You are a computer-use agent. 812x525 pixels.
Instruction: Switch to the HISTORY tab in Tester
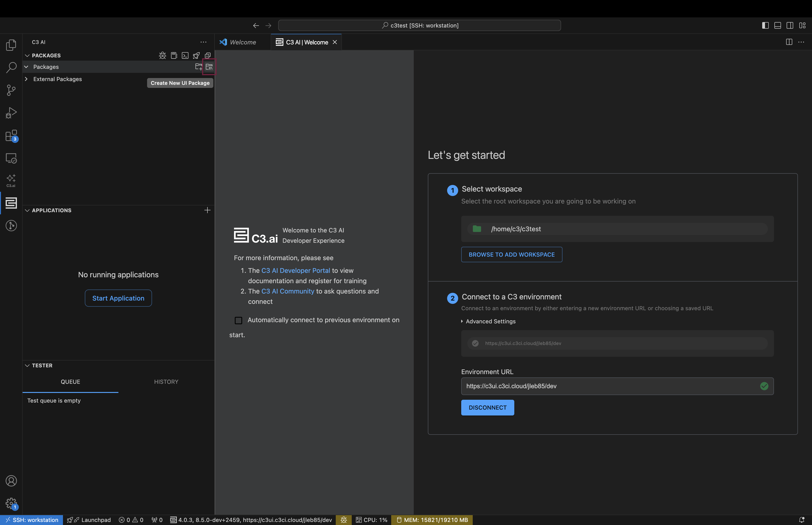point(166,382)
